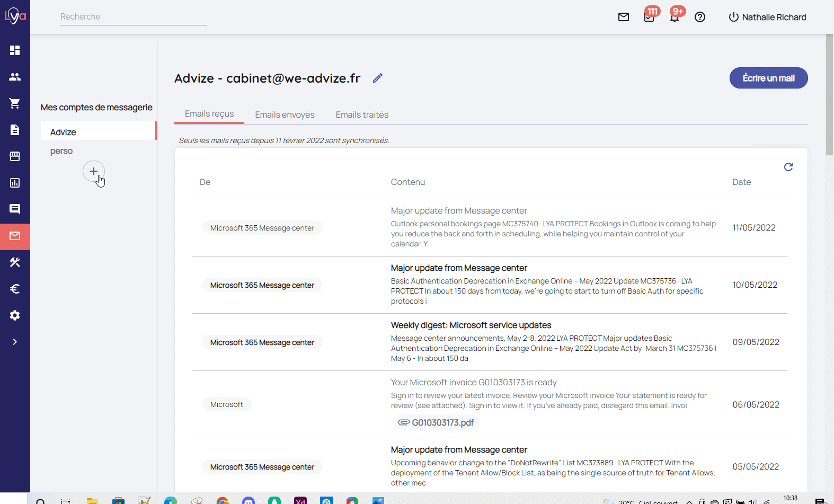
Task: Open the help question mark icon
Action: (x=700, y=17)
